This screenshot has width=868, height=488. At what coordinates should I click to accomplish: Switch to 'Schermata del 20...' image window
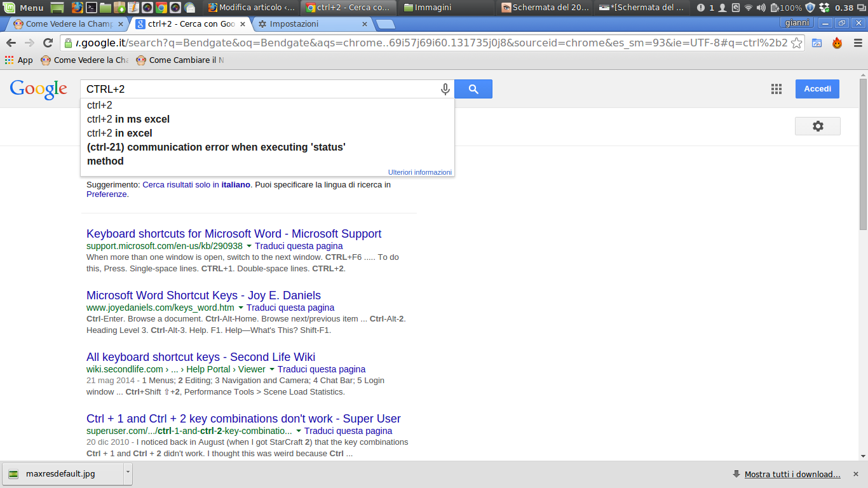[x=545, y=8]
